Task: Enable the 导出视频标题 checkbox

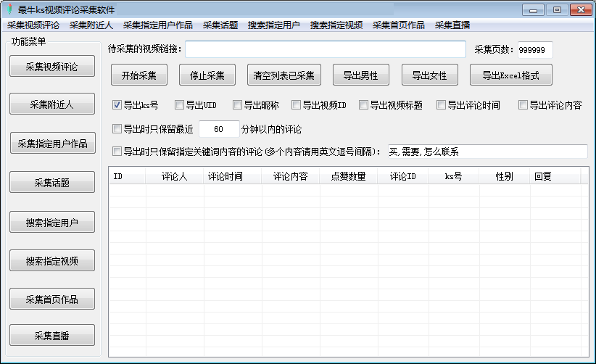Action: pos(364,105)
